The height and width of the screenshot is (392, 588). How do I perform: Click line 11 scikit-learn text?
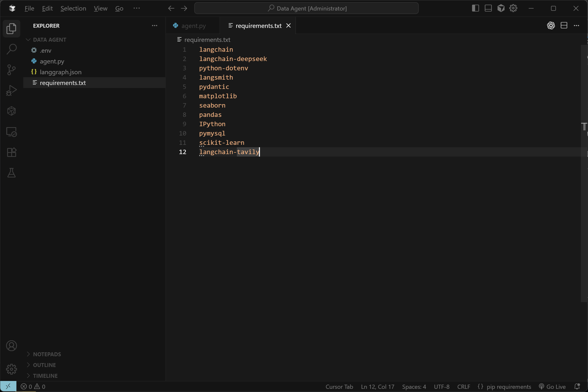click(x=221, y=143)
